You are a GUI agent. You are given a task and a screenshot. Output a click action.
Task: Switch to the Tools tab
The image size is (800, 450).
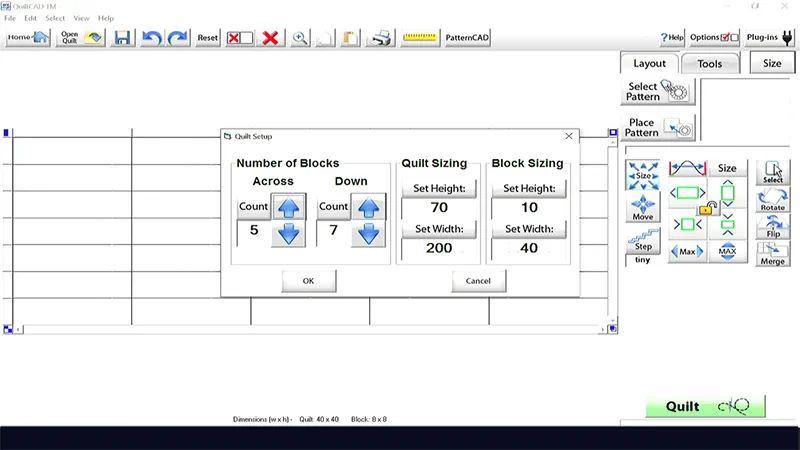pos(710,63)
